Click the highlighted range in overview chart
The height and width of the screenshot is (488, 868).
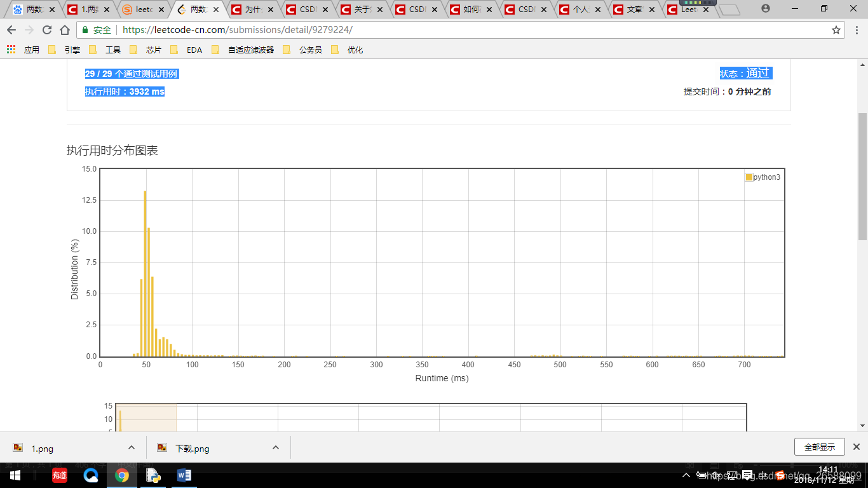(146, 417)
